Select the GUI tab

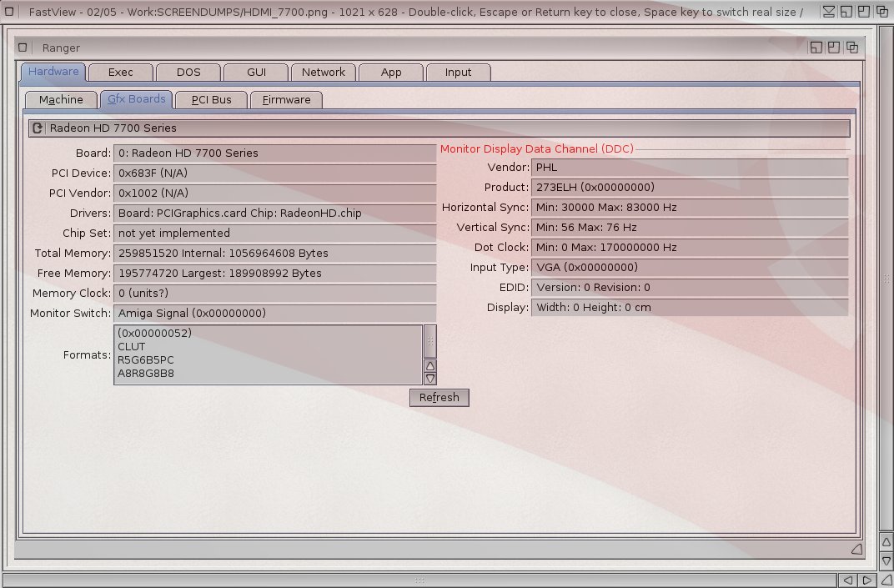256,73
